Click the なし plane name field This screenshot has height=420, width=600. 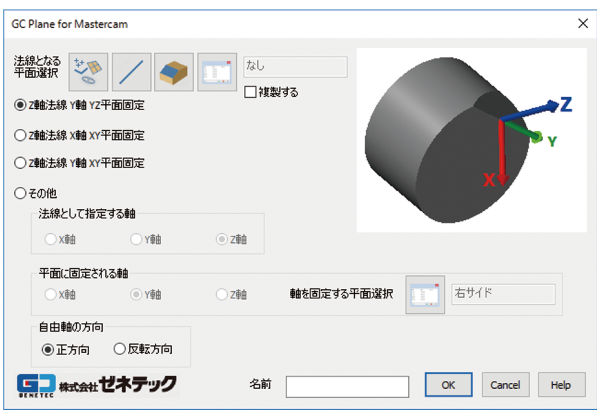point(295,67)
